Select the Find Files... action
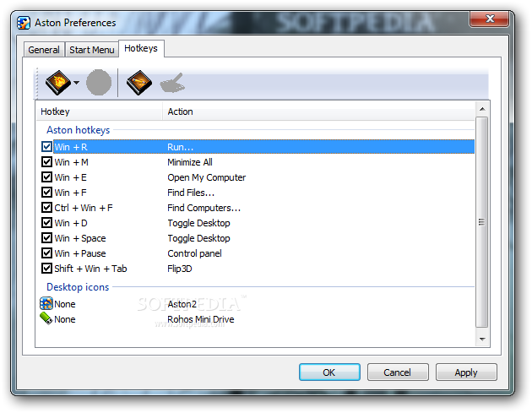The height and width of the screenshot is (413, 532). coord(191,193)
